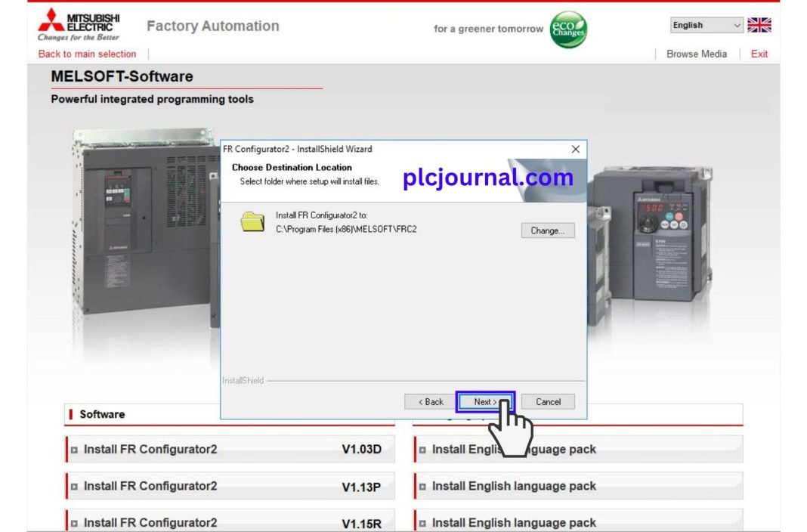Click the Back to main selection link
807x532 pixels.
[86, 54]
